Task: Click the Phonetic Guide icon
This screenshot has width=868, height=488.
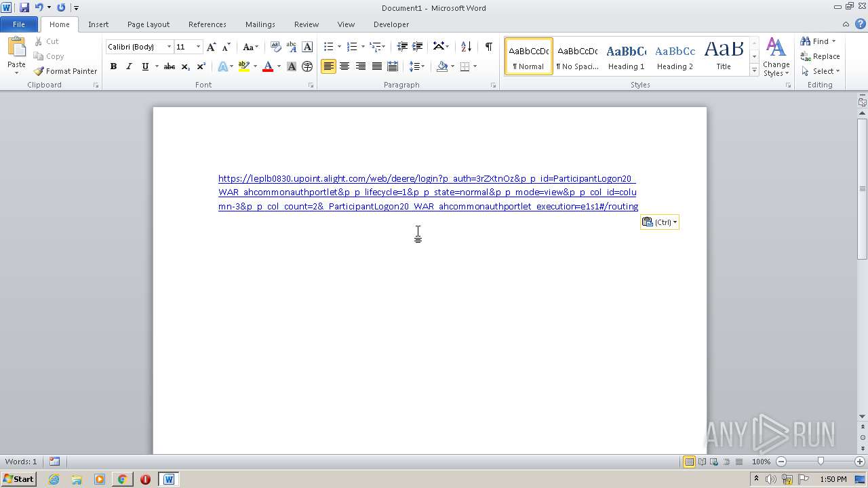Action: coord(292,47)
